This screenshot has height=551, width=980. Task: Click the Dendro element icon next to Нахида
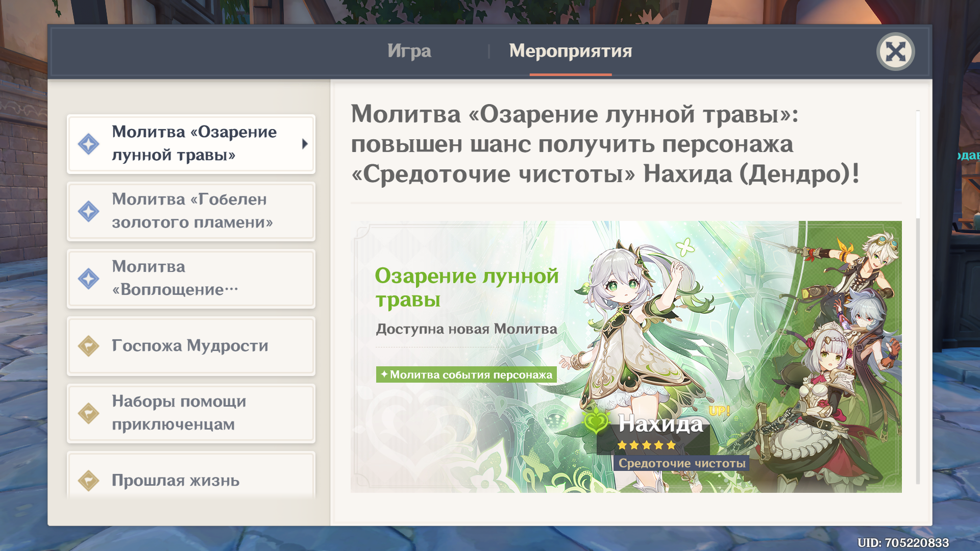(x=596, y=422)
